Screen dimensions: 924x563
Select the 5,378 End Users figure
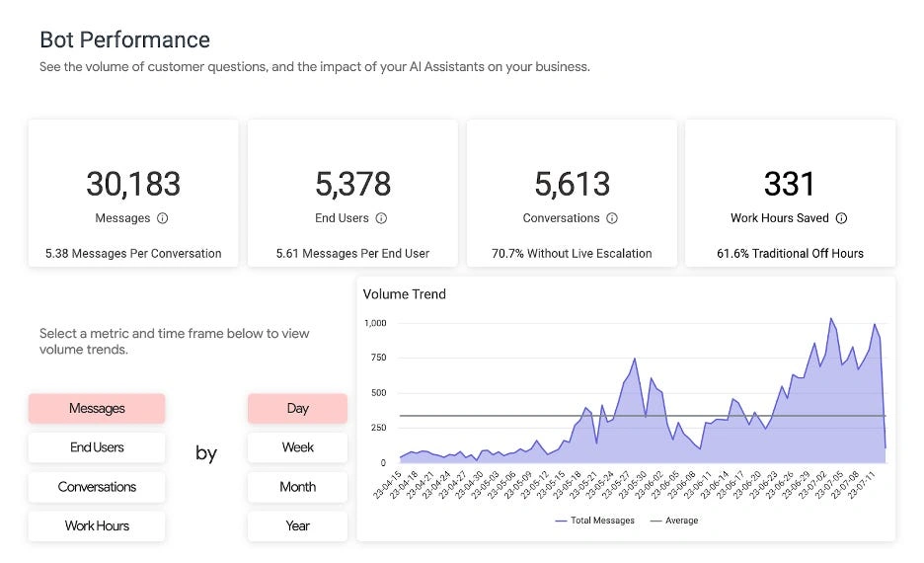click(352, 184)
